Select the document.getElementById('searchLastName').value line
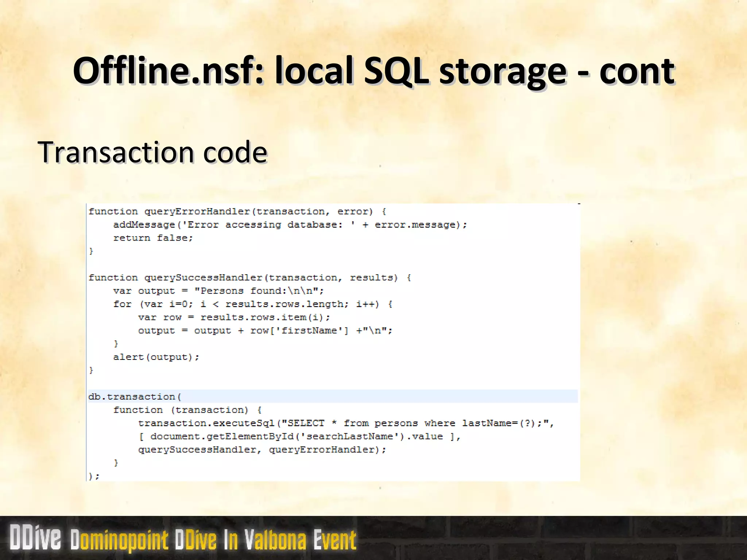The height and width of the screenshot is (560, 747). pyautogui.click(x=299, y=437)
